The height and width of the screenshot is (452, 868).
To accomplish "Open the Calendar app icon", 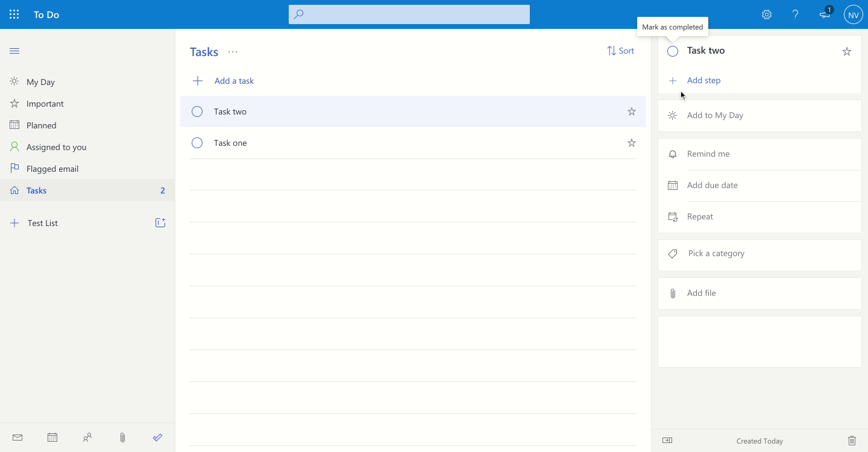I will click(x=52, y=438).
